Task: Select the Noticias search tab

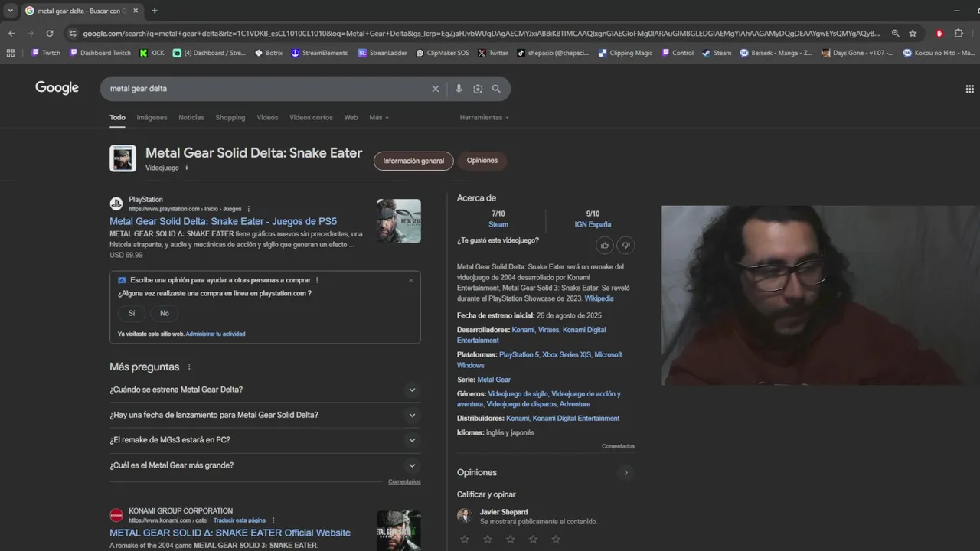Action: pos(191,118)
